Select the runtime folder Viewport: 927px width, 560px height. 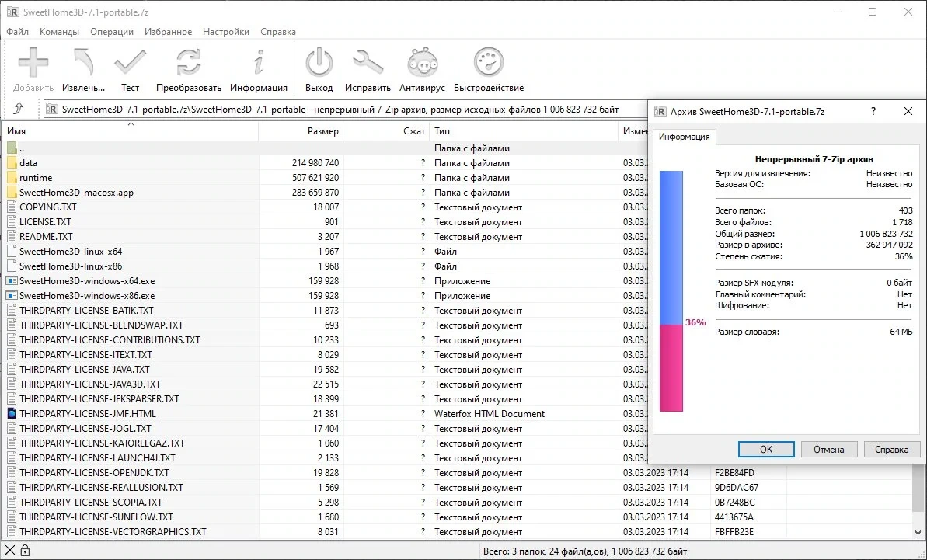[36, 178]
